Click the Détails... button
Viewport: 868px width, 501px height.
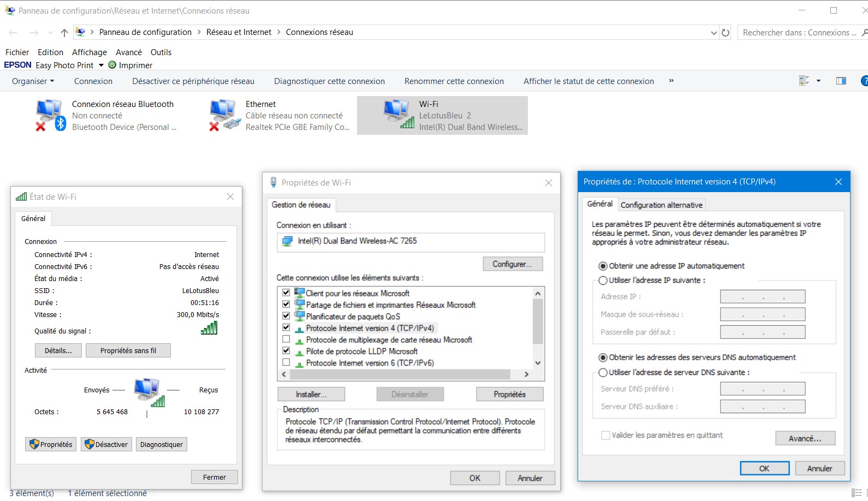coord(58,350)
